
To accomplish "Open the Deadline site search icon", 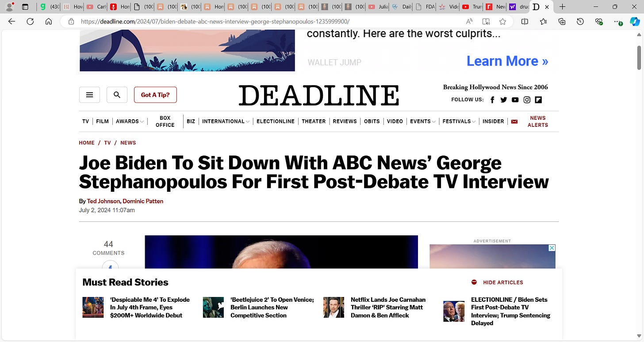I will [117, 95].
